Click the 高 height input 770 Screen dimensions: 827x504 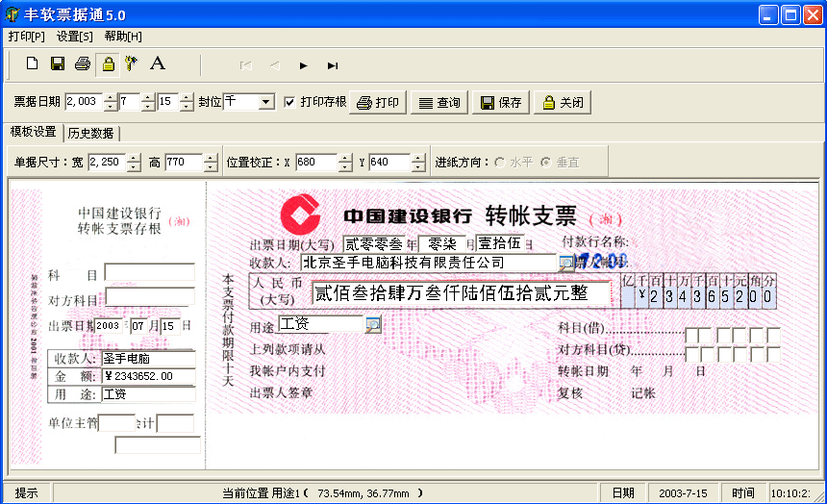point(184,162)
